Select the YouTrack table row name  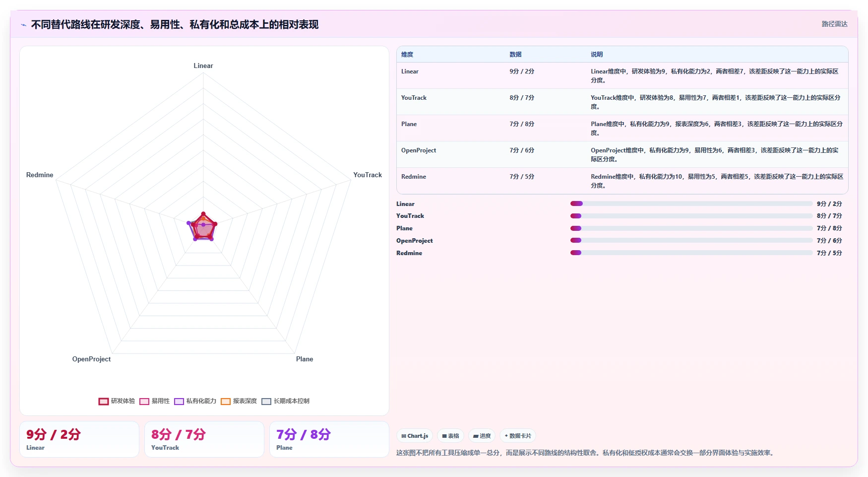tap(414, 98)
